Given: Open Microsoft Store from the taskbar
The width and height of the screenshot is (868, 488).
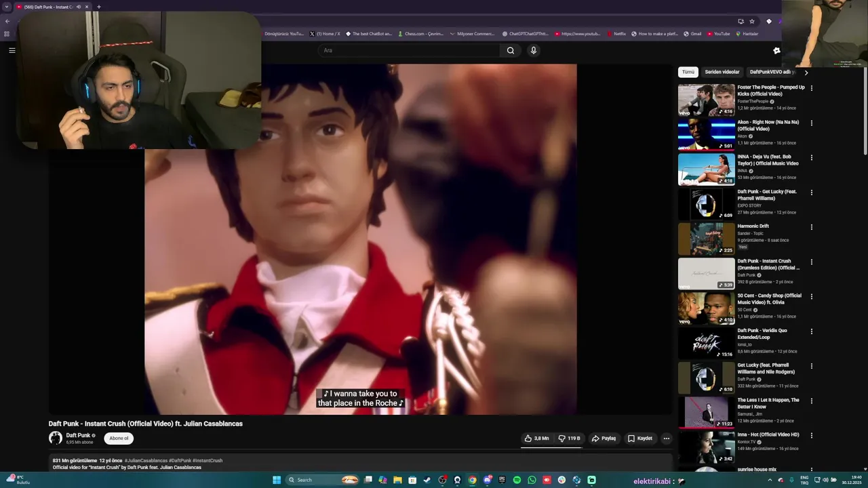Looking at the screenshot, I should [x=412, y=480].
